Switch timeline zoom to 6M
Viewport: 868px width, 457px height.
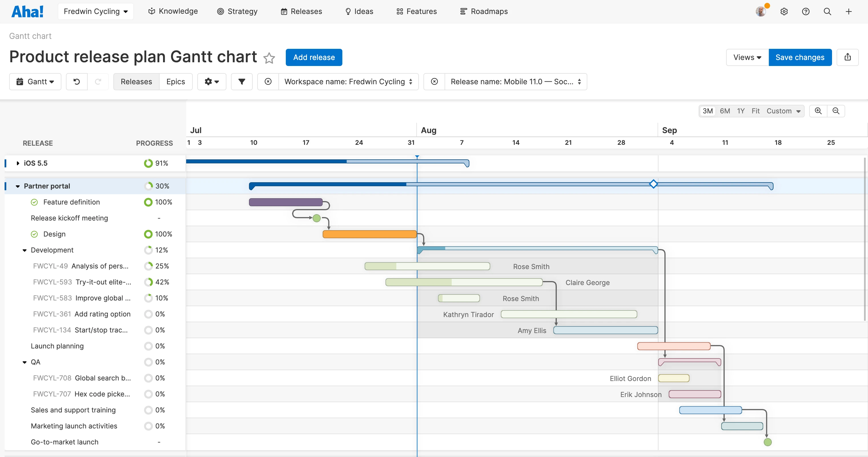(x=725, y=111)
